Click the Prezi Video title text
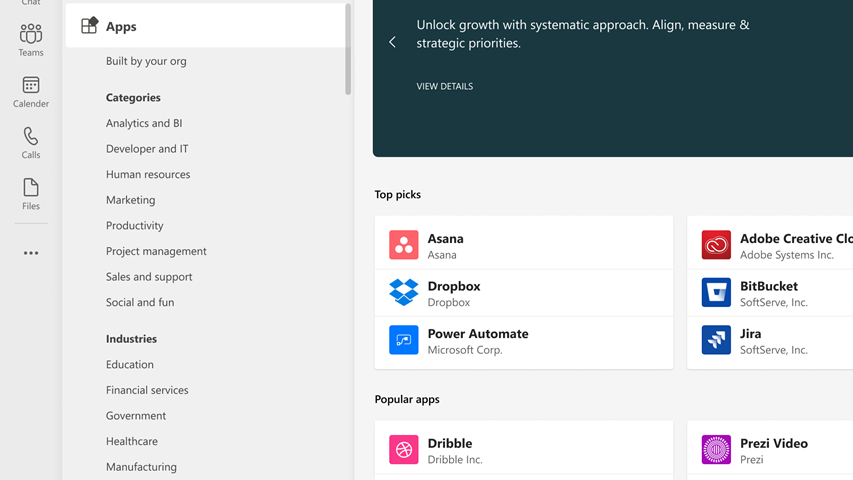 (774, 443)
